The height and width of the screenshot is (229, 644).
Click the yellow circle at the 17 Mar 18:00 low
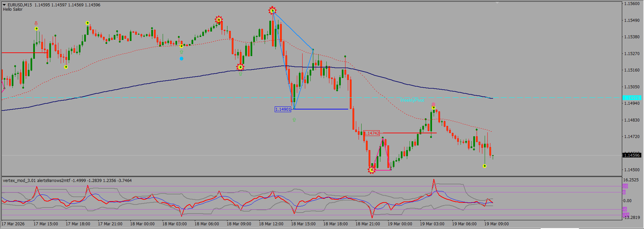pyautogui.click(x=66, y=67)
